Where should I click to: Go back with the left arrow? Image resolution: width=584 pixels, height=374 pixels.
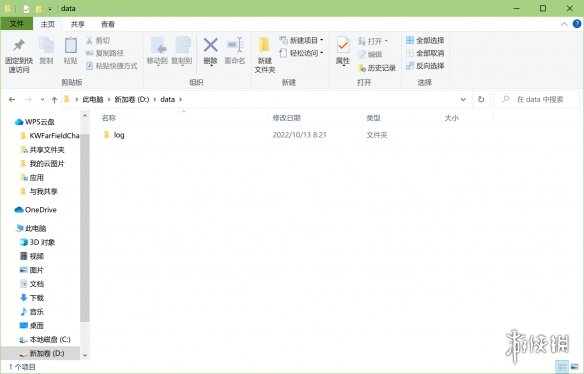tap(12, 99)
